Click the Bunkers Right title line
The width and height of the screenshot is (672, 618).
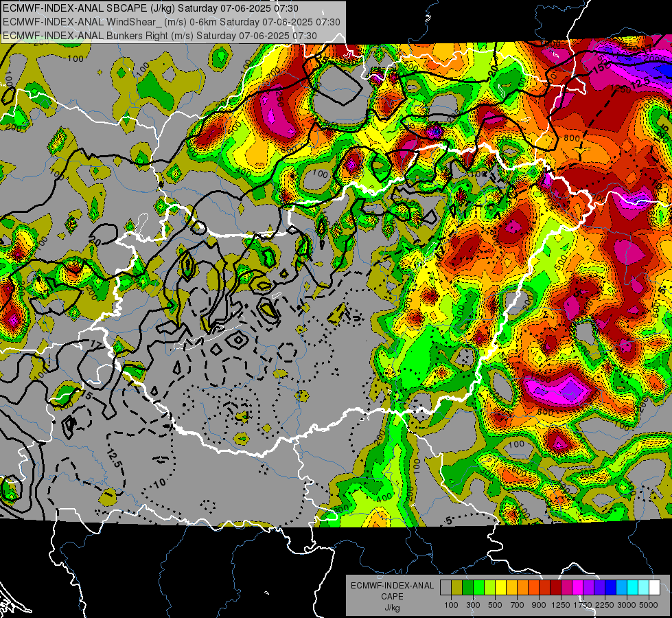(160, 36)
